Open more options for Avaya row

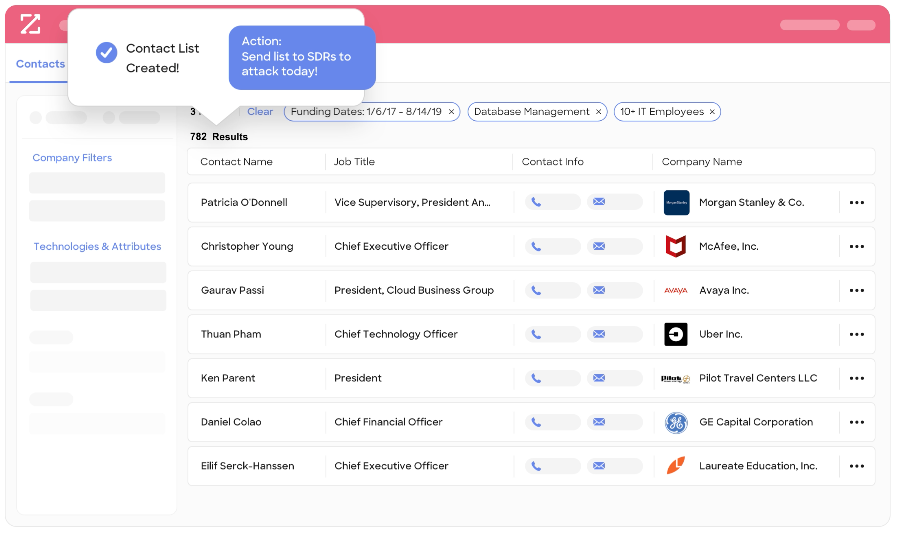[x=856, y=290]
